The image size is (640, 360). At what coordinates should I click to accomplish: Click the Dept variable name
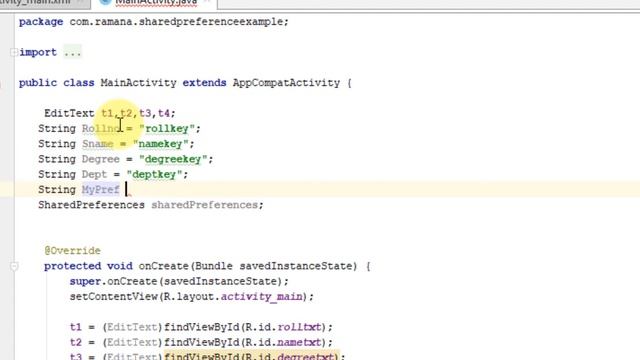pos(94,174)
